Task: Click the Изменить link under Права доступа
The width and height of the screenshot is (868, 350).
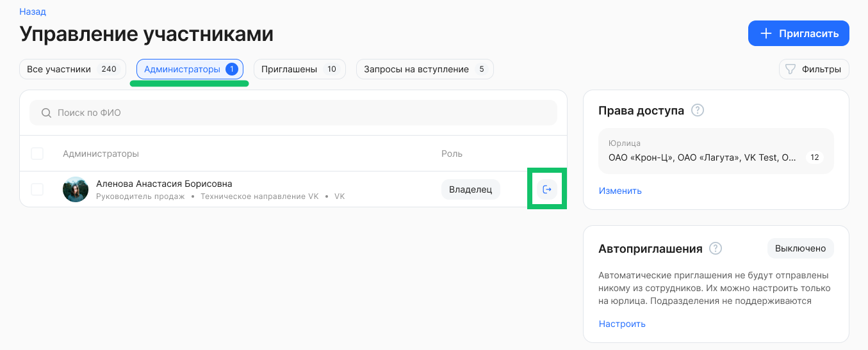Action: tap(620, 191)
